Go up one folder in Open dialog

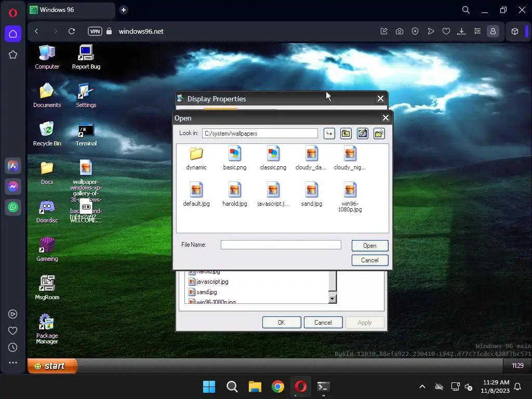[345, 134]
